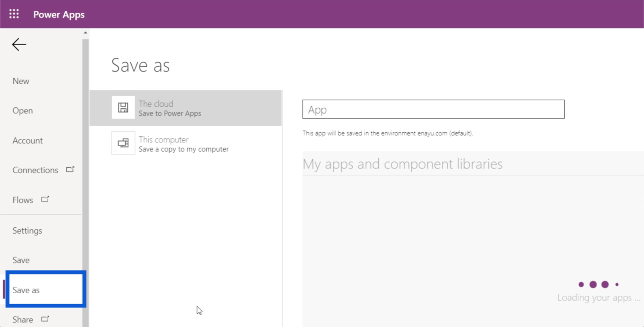The image size is (644, 327).
Task: Click the Share external link icon
Action: coord(45,319)
